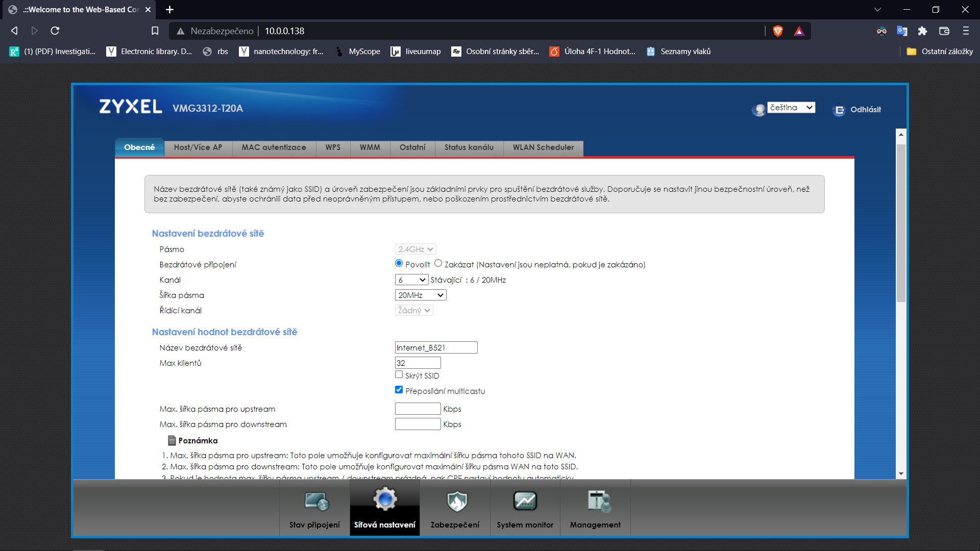Click the Brave Shields lion icon
This screenshot has width=980, height=551.
(x=778, y=31)
